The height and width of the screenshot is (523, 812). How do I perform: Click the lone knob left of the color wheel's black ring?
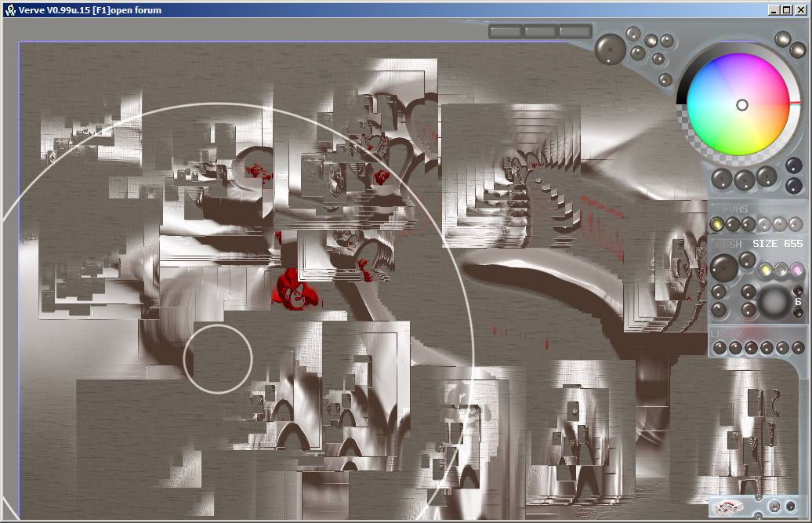(x=665, y=80)
